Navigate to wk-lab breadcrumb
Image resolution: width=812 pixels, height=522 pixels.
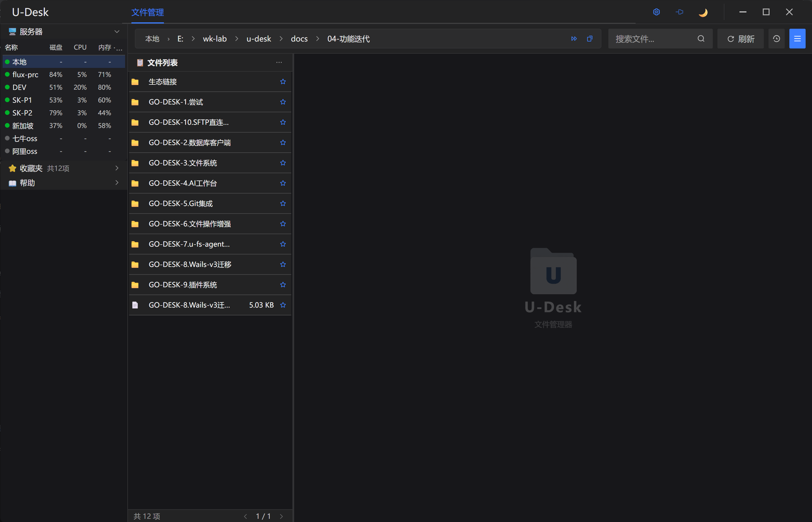point(215,39)
